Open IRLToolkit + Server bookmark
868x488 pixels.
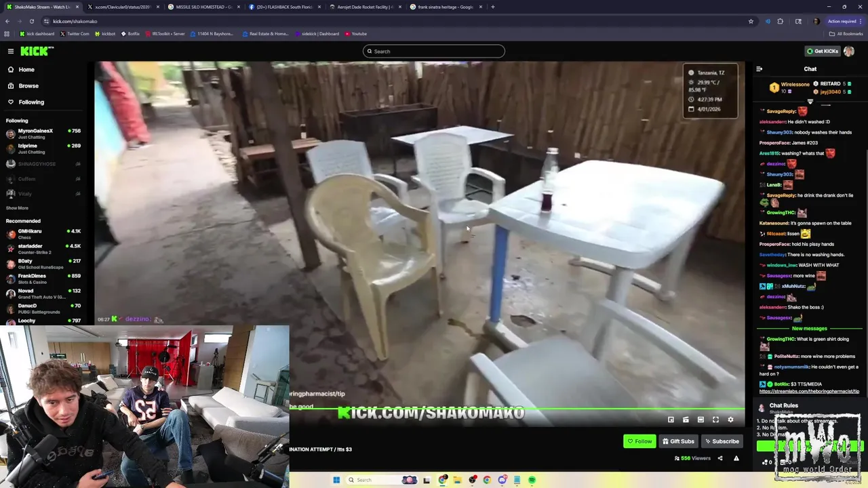(x=165, y=33)
